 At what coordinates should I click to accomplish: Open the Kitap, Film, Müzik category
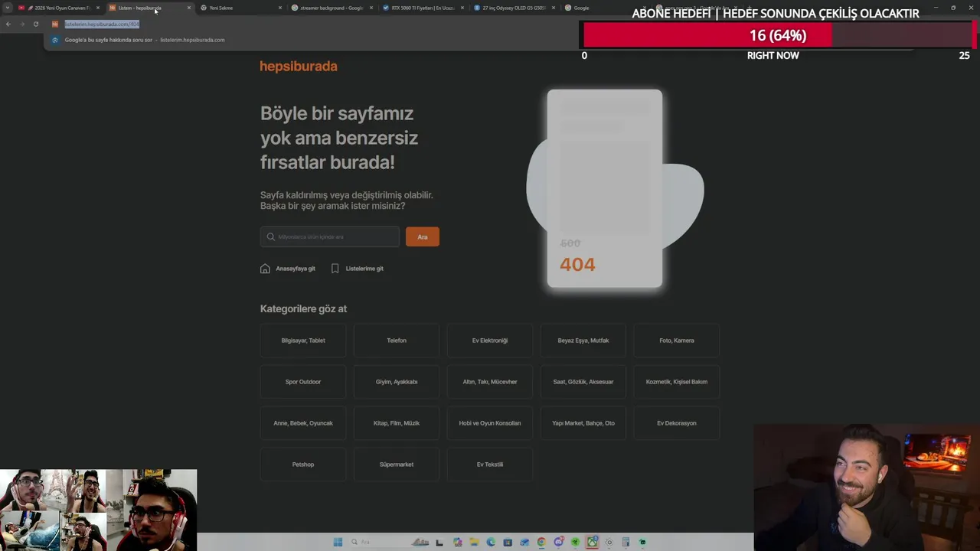[397, 423]
